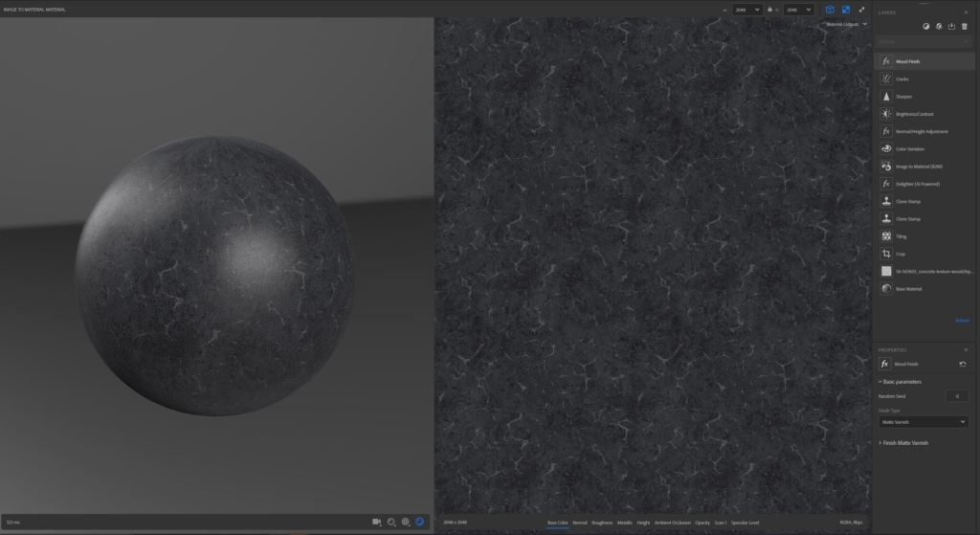Image resolution: width=980 pixels, height=535 pixels.
Task: Open the width resolution 2048 dropdown
Action: (746, 10)
